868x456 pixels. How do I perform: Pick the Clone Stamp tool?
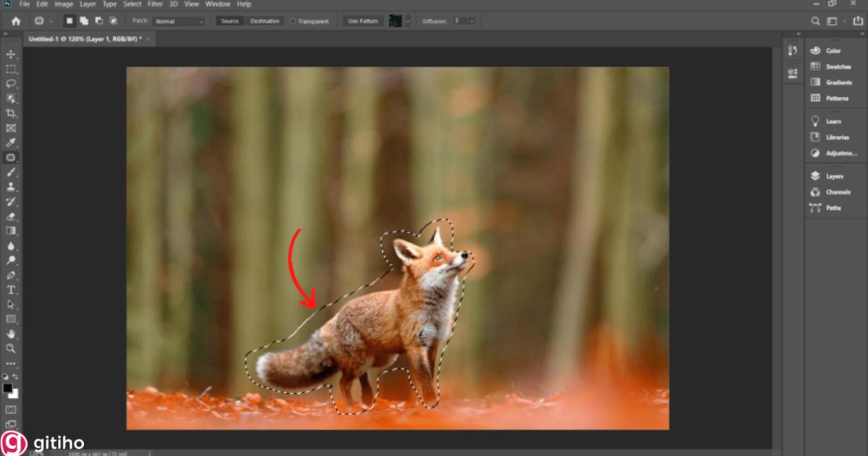(x=11, y=187)
